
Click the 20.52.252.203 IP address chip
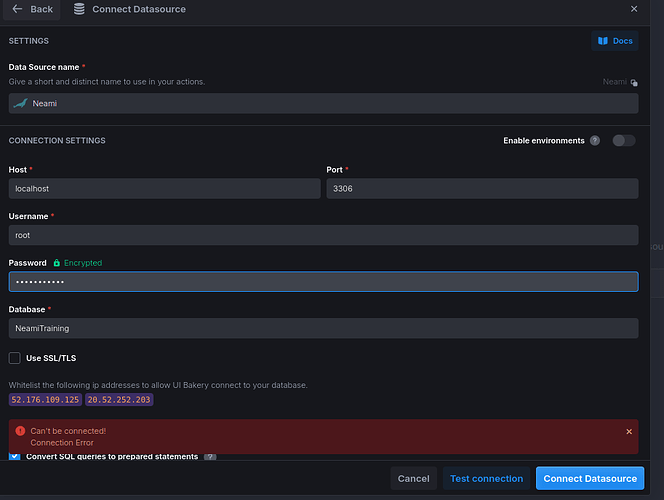(119, 400)
